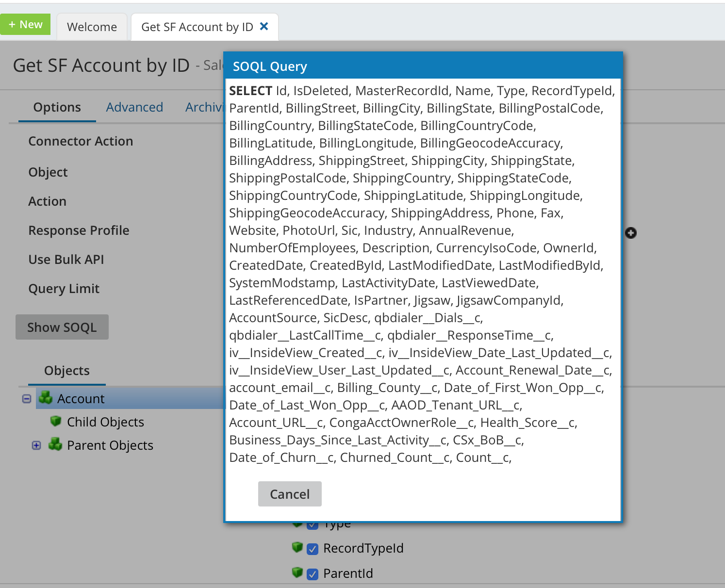Open the Advanced tab

tap(134, 107)
